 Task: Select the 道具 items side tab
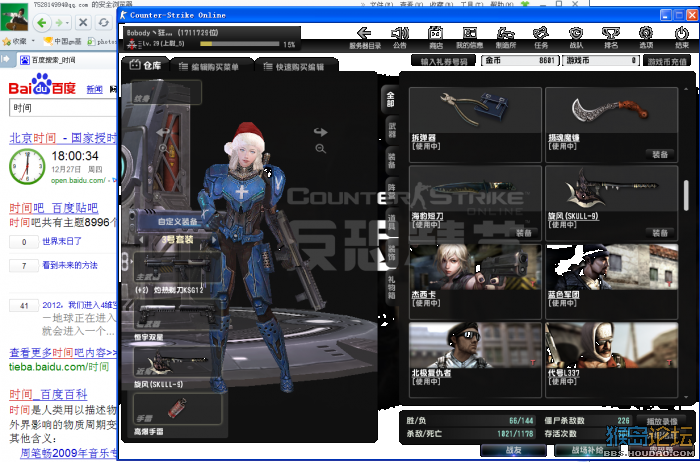pos(391,221)
